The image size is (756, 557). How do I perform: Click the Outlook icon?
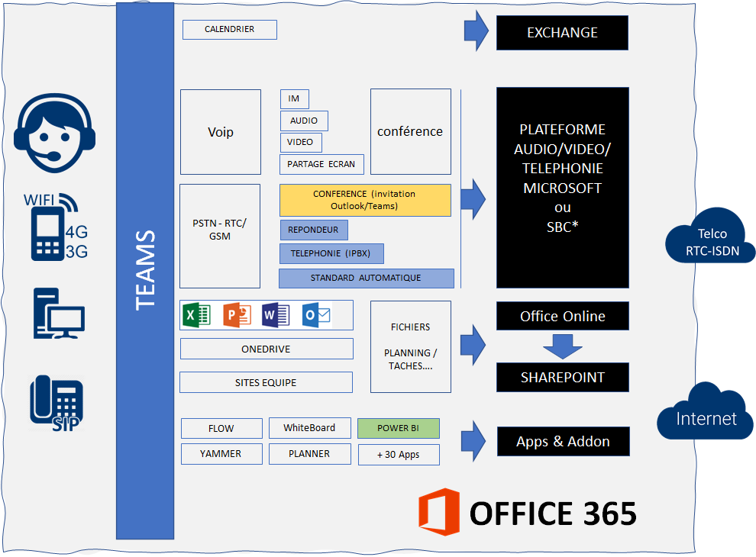click(316, 315)
